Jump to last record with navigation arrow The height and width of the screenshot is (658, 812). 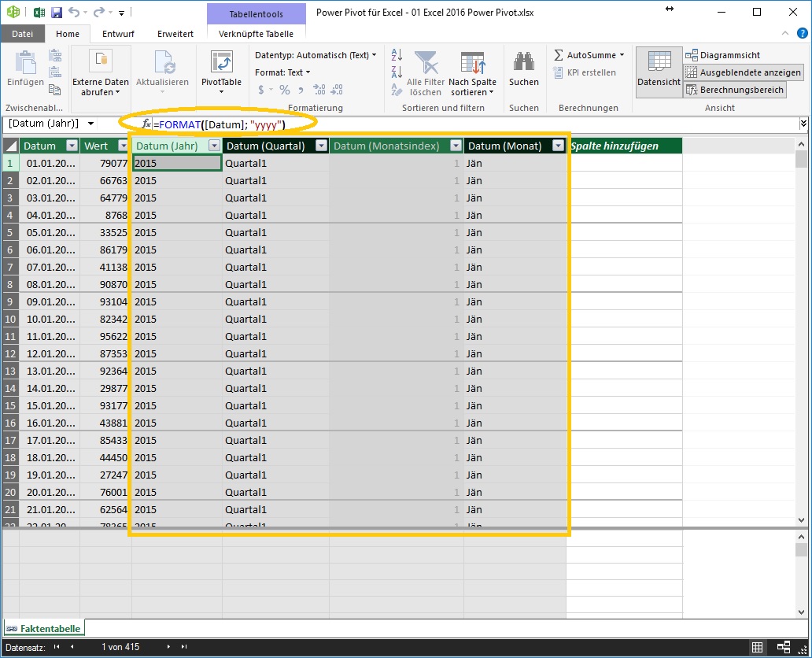coord(184,646)
